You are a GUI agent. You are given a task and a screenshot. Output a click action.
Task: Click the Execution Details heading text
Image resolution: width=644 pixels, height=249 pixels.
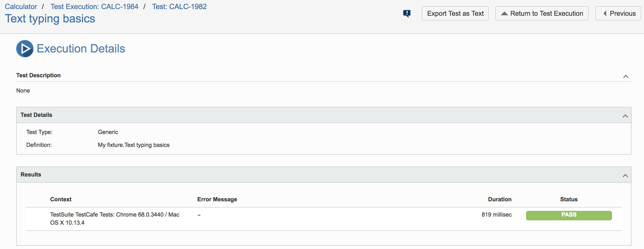81,49
